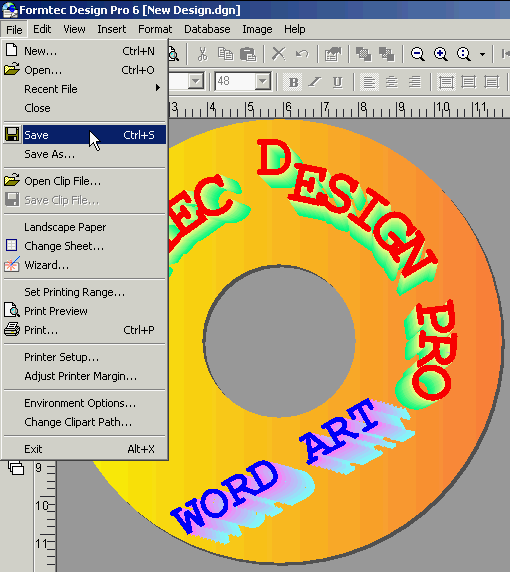Image resolution: width=510 pixels, height=572 pixels.
Task: Choose Set Printing Range... menu entry
Action: point(85,292)
